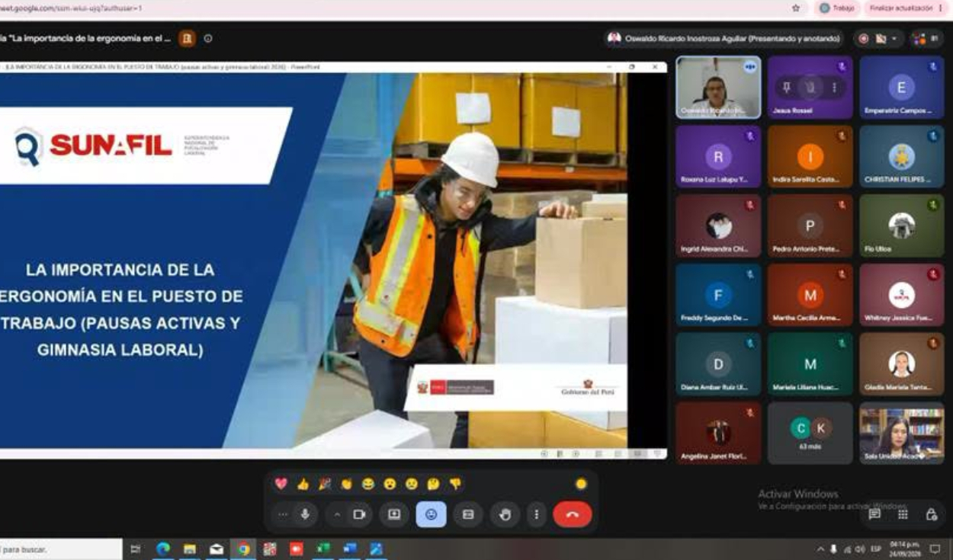This screenshot has height=560, width=953.
Task: Click the Windows taskbar search box
Action: 61,549
